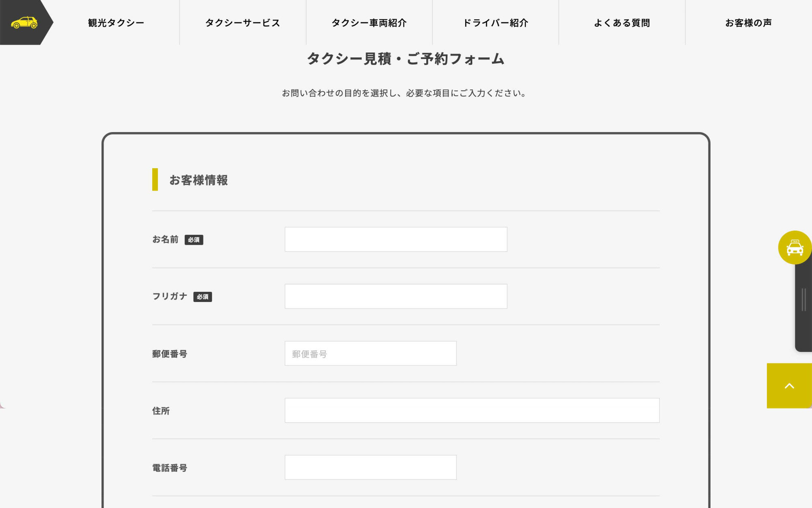Click the form instruction text below the title

pos(404,93)
